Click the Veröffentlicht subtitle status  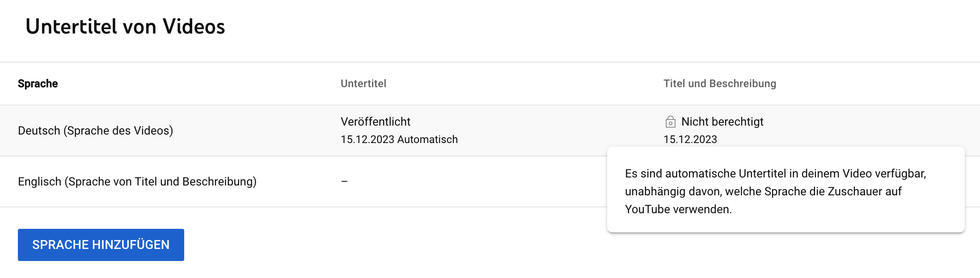pos(375,122)
